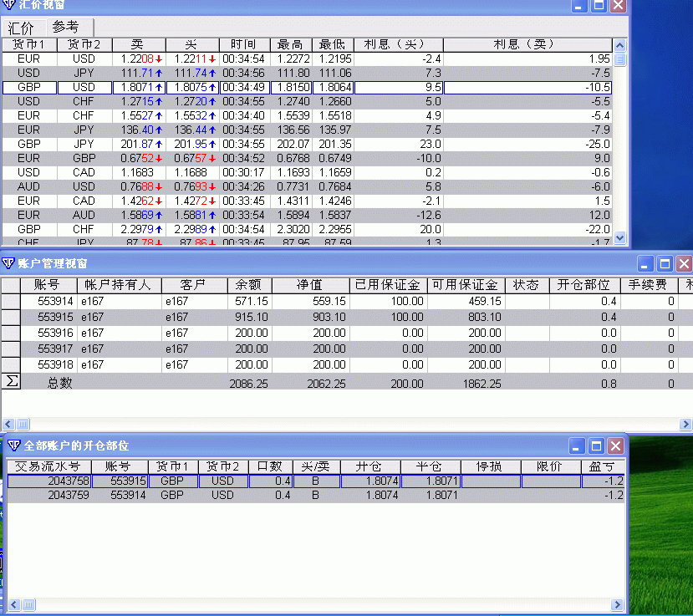
Task: Select the EUR/USD quote row sell price 1.2208
Action: click(139, 59)
